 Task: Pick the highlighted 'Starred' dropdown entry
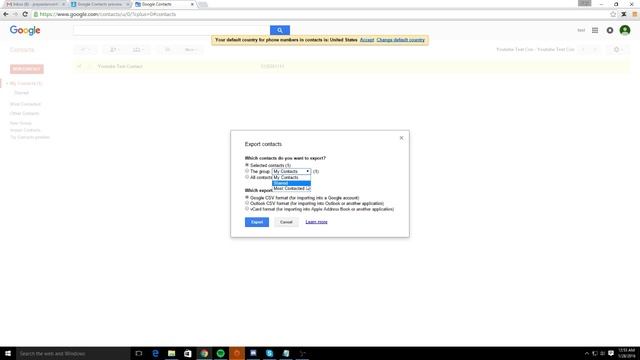[x=291, y=183]
